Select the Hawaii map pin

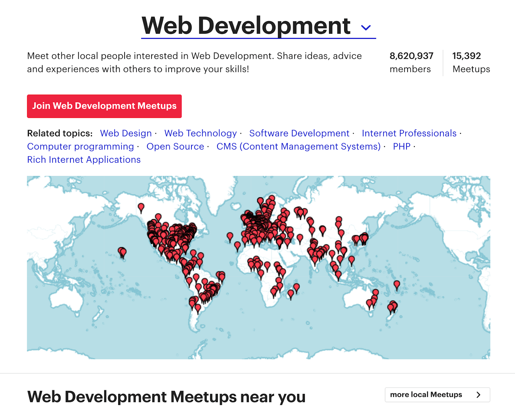pyautogui.click(x=122, y=252)
